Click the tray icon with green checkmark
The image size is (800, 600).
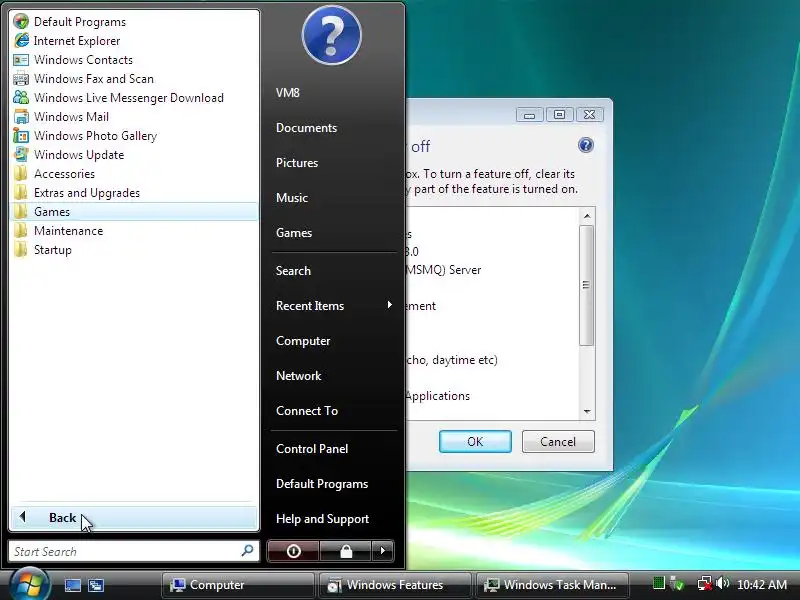click(678, 583)
